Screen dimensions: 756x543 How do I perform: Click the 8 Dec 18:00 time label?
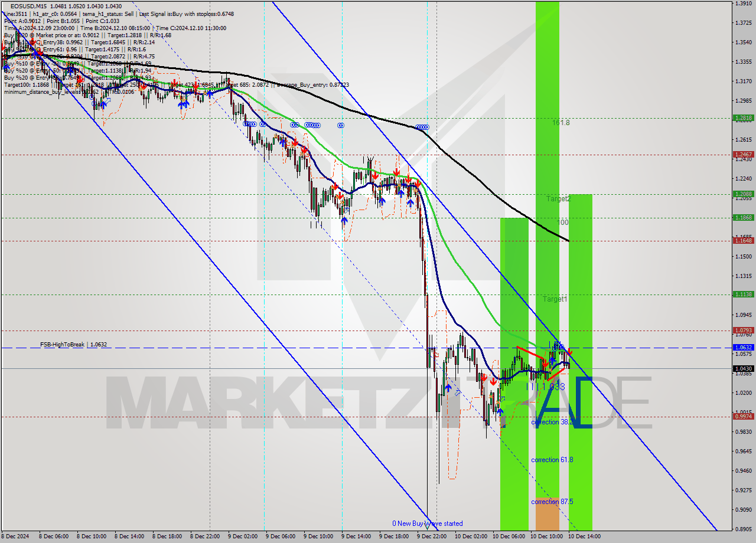point(167,537)
